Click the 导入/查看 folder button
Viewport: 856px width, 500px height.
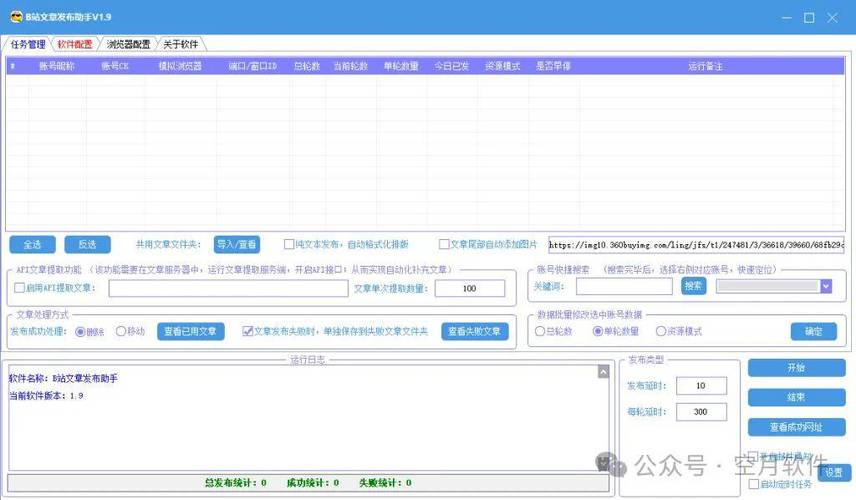pos(236,245)
